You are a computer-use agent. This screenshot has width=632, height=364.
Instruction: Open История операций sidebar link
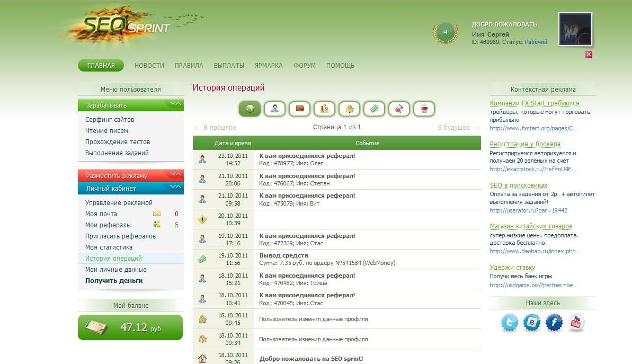point(113,259)
